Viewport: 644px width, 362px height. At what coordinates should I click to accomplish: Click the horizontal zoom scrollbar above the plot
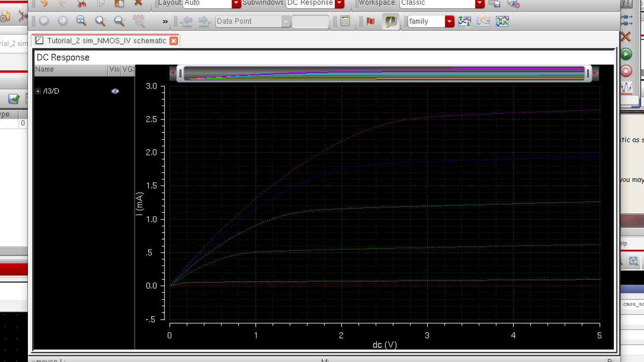click(384, 73)
